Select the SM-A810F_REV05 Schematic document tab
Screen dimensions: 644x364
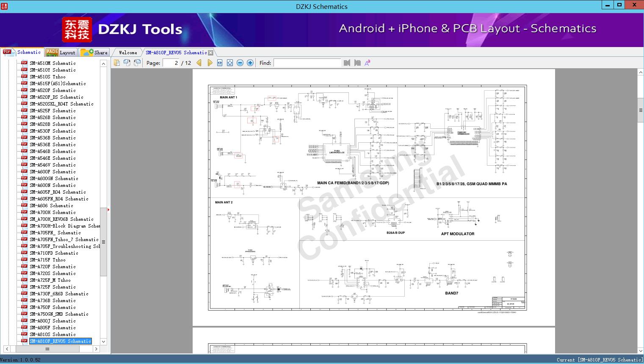click(176, 53)
